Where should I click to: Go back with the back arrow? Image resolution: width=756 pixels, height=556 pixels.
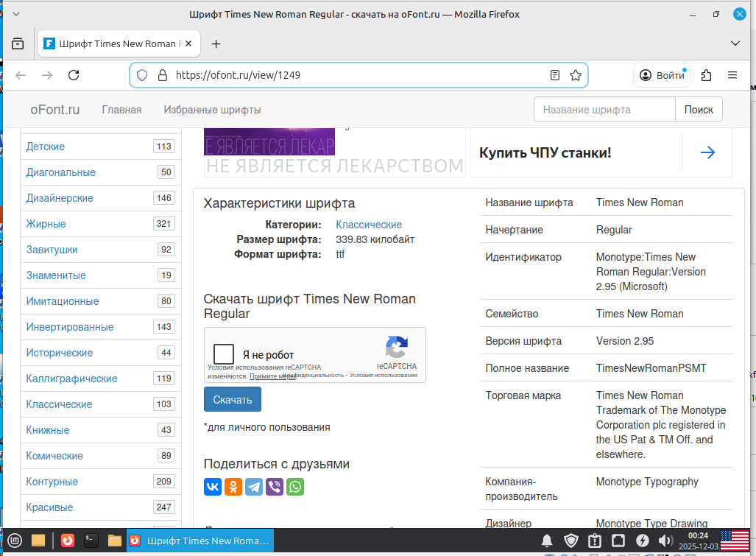21,75
